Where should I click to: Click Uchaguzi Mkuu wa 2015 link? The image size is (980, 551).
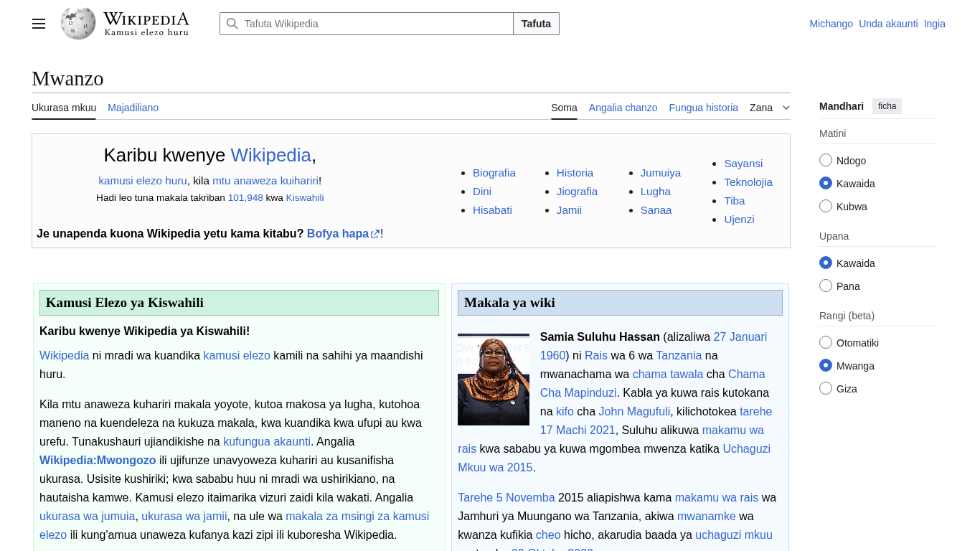(614, 458)
